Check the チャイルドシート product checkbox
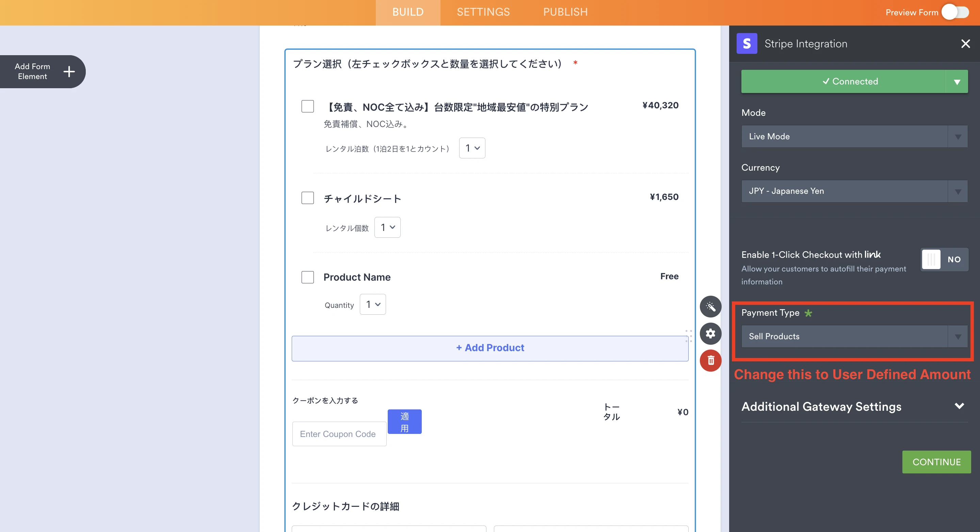 [x=307, y=198]
